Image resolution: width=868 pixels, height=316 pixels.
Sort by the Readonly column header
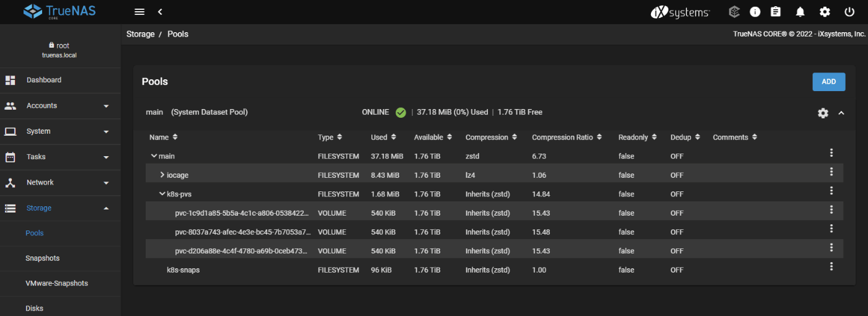pos(637,137)
